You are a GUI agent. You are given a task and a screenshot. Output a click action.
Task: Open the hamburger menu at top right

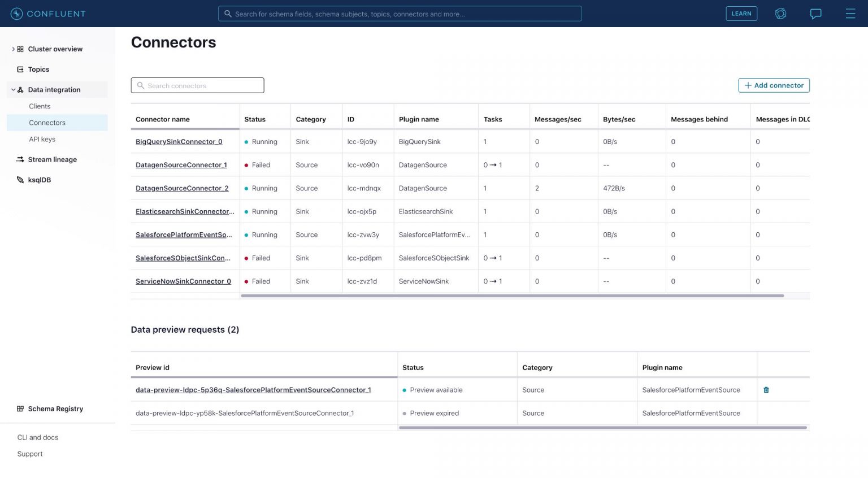click(x=850, y=13)
